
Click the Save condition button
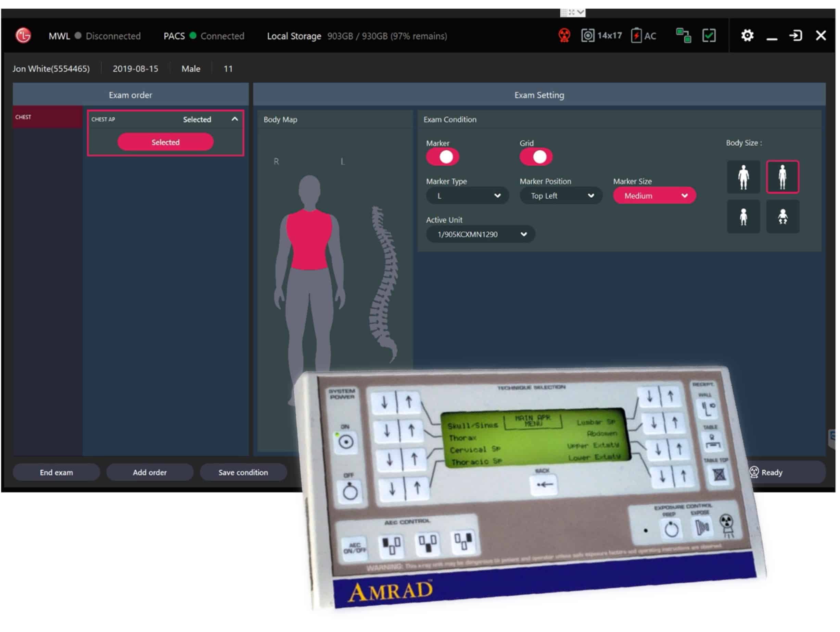point(243,472)
